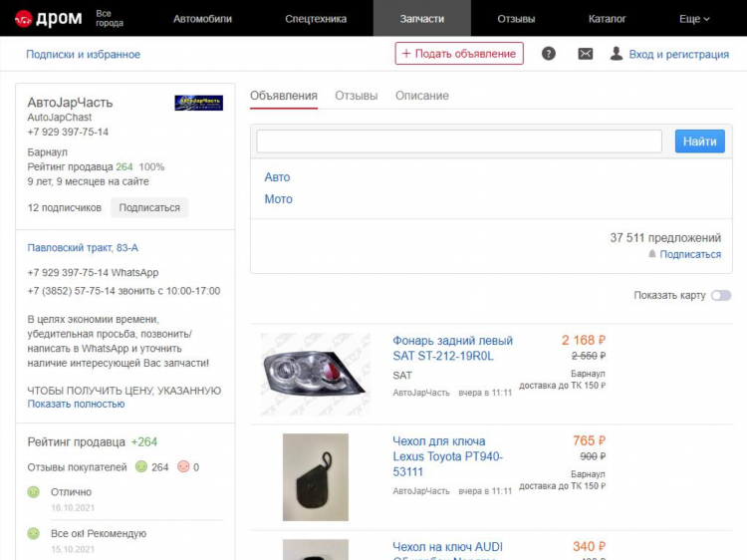747x560 pixels.
Task: Click the review date 16.10.2021
Action: coord(73,507)
